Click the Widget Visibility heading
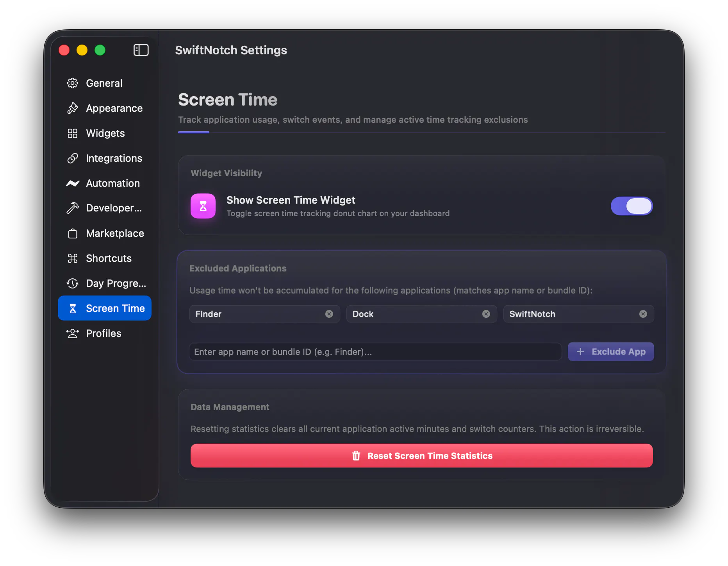728x566 pixels. (x=227, y=173)
